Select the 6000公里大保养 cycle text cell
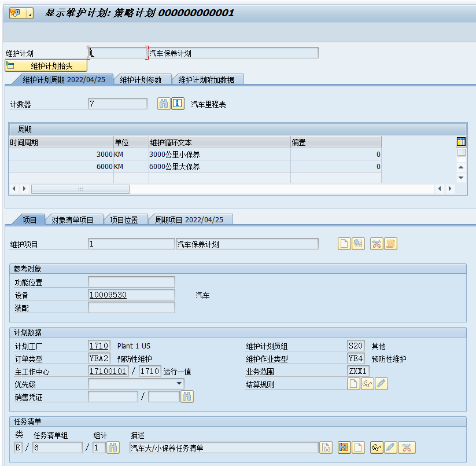476x466 pixels. (219, 167)
